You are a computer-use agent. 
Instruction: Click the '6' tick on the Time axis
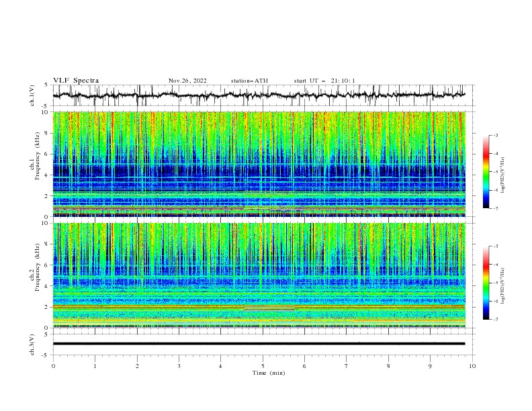pyautogui.click(x=304, y=366)
